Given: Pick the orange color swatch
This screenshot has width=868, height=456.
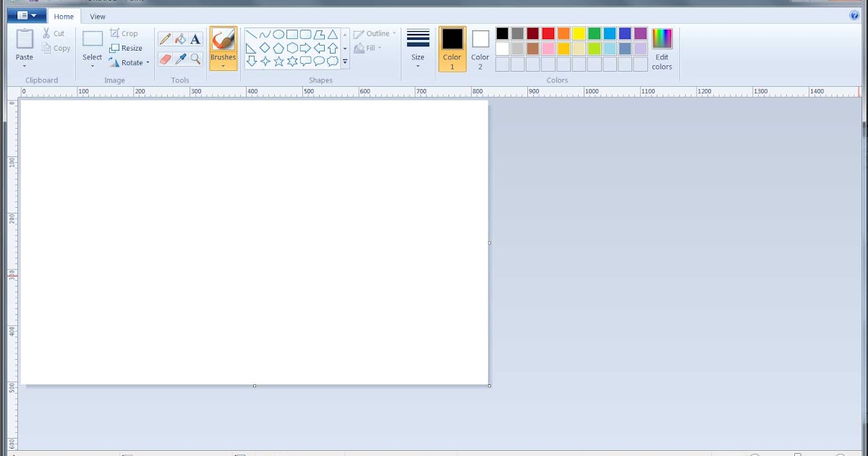Looking at the screenshot, I should click(563, 33).
